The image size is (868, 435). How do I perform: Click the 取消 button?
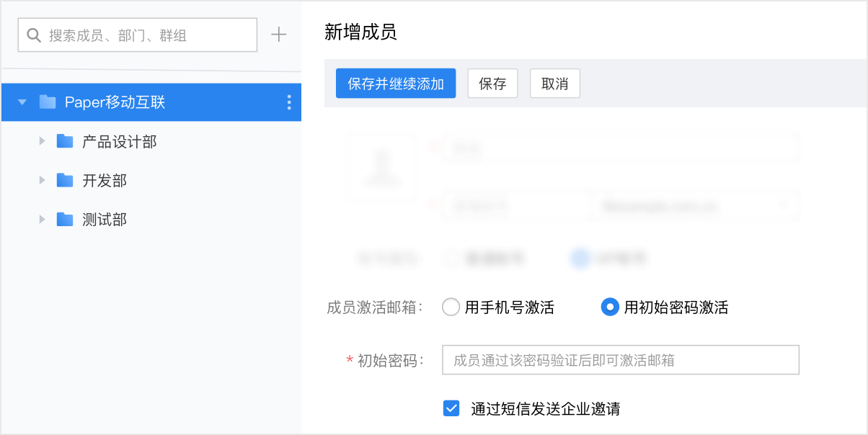[554, 84]
